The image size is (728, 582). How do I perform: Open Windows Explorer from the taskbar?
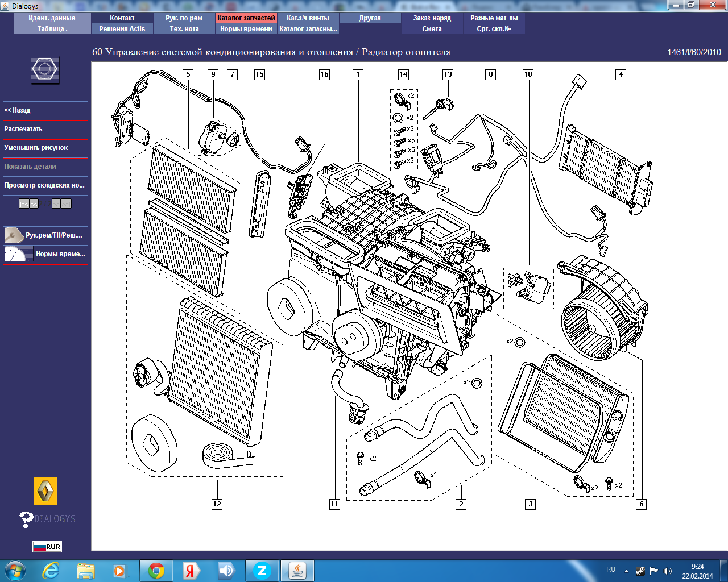click(86, 571)
